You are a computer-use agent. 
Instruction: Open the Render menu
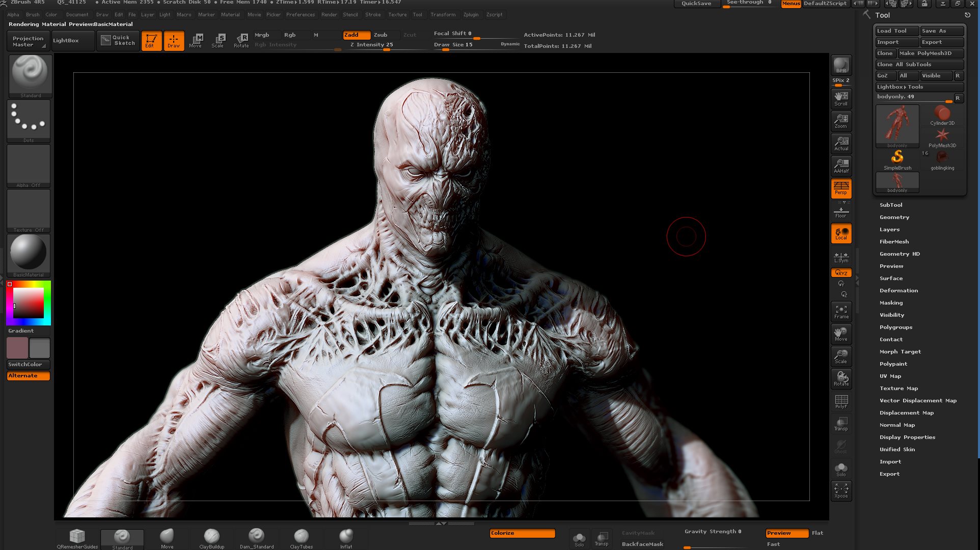point(329,14)
